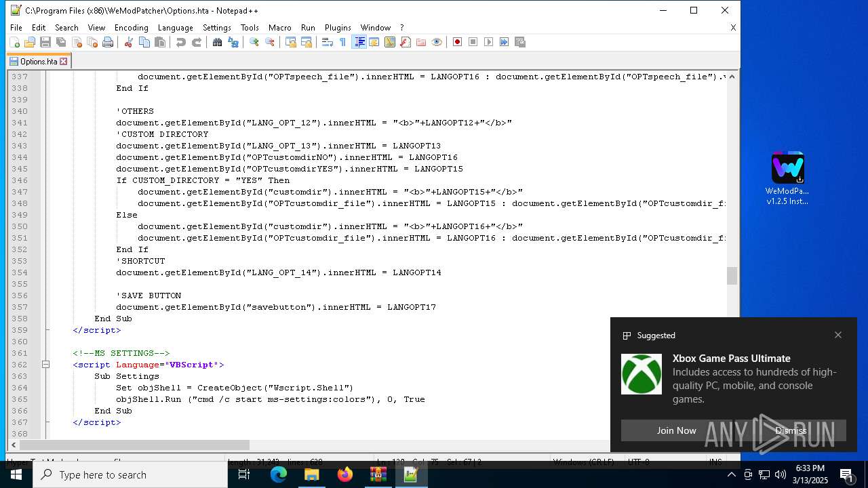Toggle word wrap toolbar icon

pos(327,42)
